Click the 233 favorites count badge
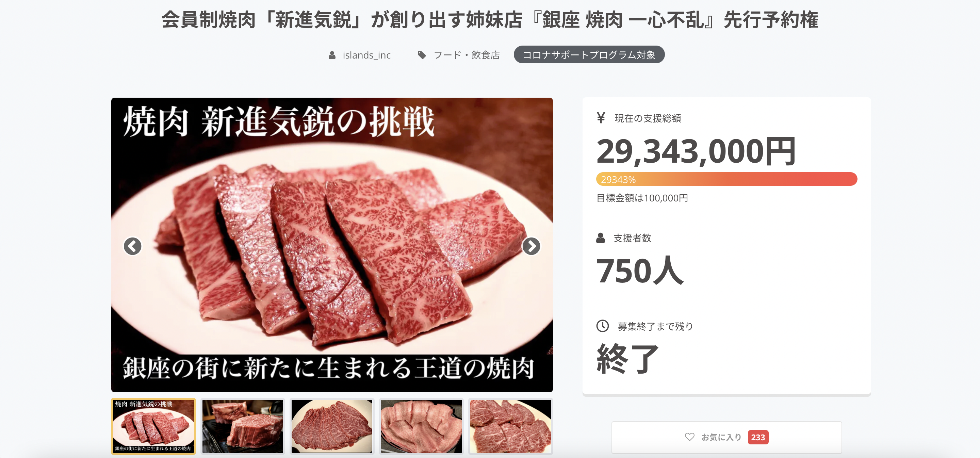Screen dimensions: 980x458 click(x=758, y=438)
